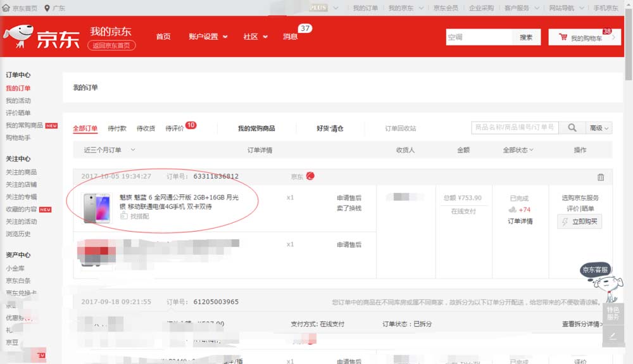633x364 pixels.
Task: Click the 10 badge on 待评价
Action: 191,125
